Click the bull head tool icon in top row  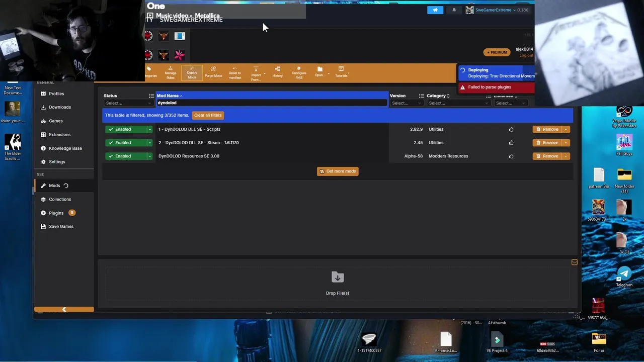[164, 36]
